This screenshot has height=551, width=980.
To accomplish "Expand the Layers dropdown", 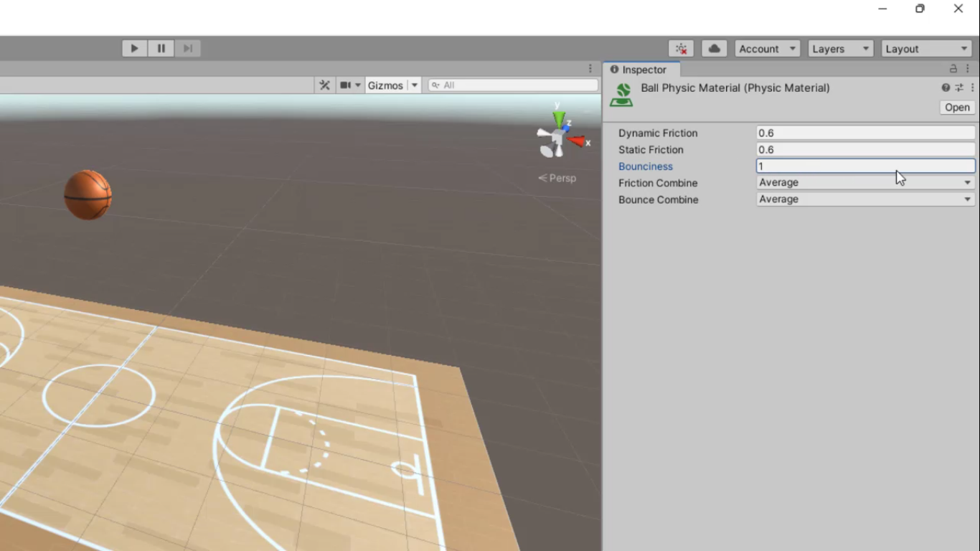I will [x=840, y=49].
